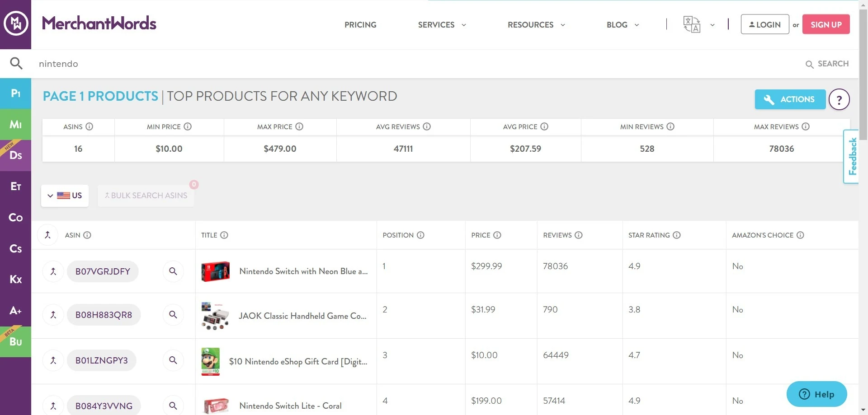Click the PAGE 1 PRODUCTS heading
This screenshot has width=868, height=415.
100,96
